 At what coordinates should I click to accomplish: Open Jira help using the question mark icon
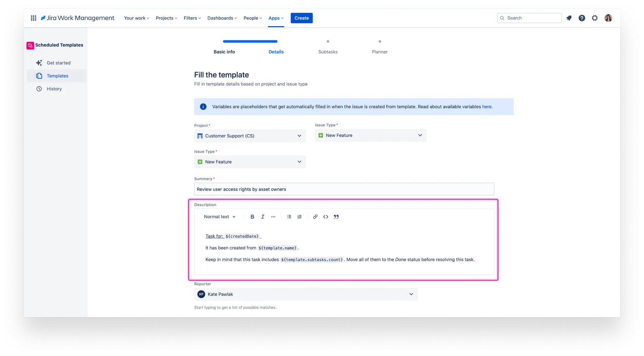(x=582, y=18)
